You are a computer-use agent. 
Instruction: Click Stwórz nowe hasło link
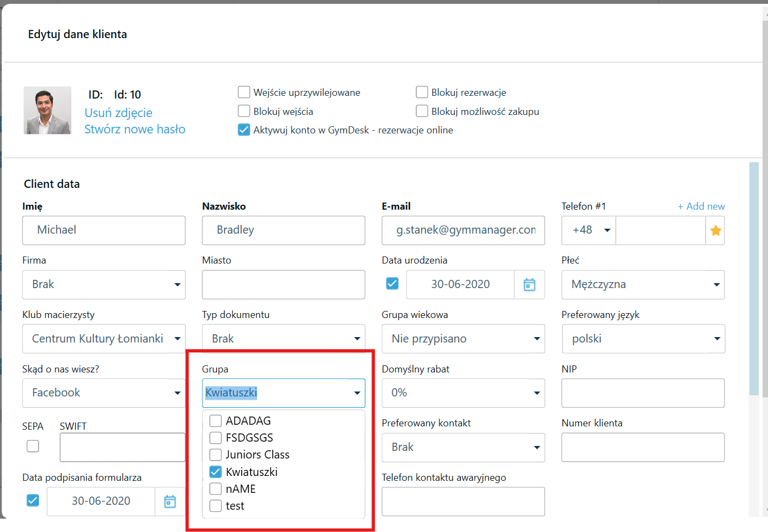[x=135, y=129]
